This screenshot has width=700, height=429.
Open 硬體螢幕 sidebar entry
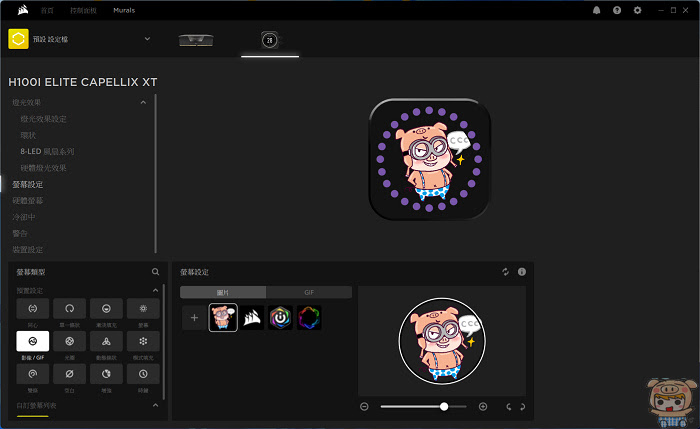(x=28, y=200)
